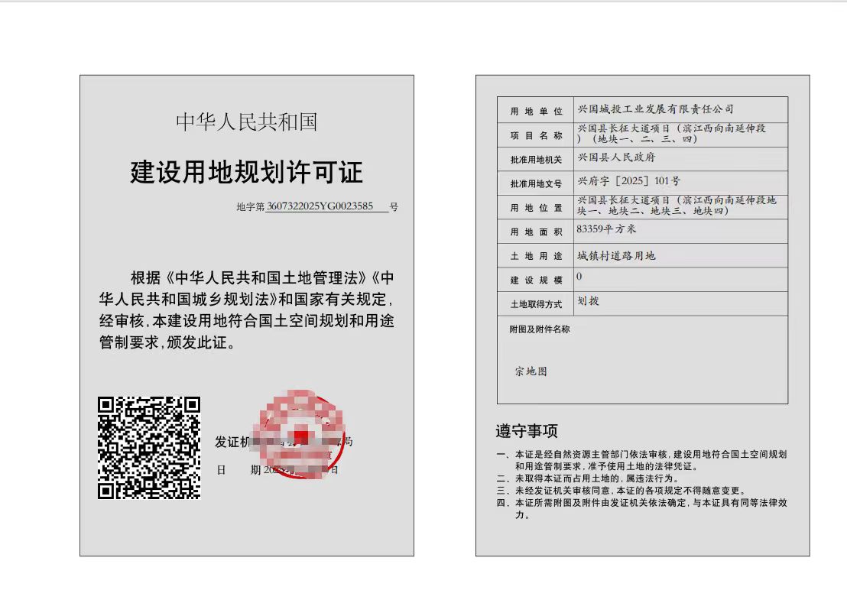
Task: Click the 用地位置 label cell
Action: click(x=536, y=208)
